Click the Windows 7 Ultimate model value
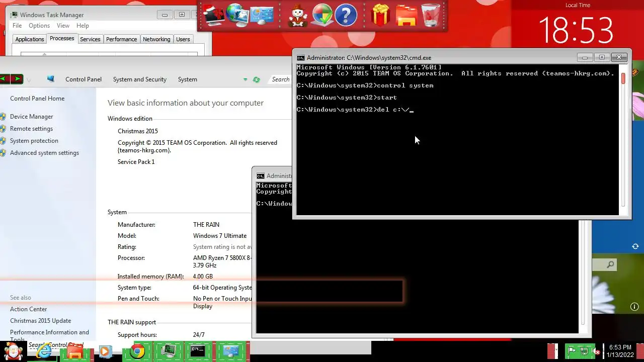The image size is (644, 362). pyautogui.click(x=220, y=236)
